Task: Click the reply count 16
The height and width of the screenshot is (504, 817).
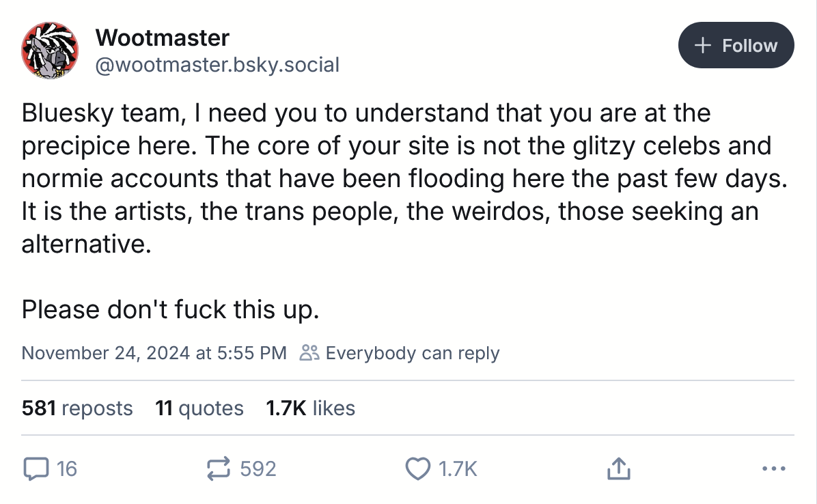Action: [x=66, y=468]
